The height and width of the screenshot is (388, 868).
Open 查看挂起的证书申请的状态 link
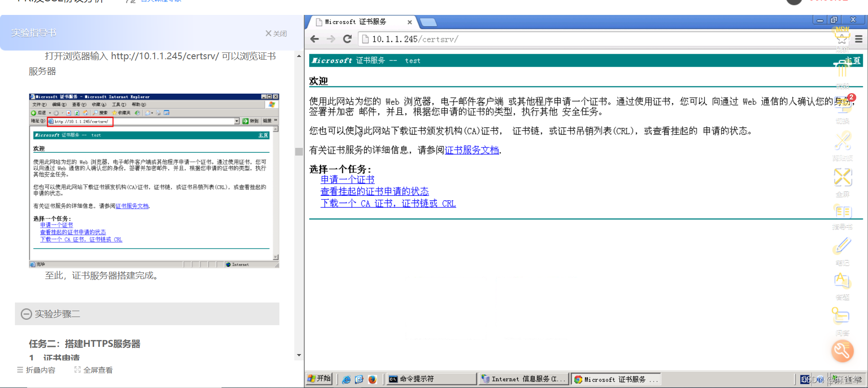tap(375, 191)
